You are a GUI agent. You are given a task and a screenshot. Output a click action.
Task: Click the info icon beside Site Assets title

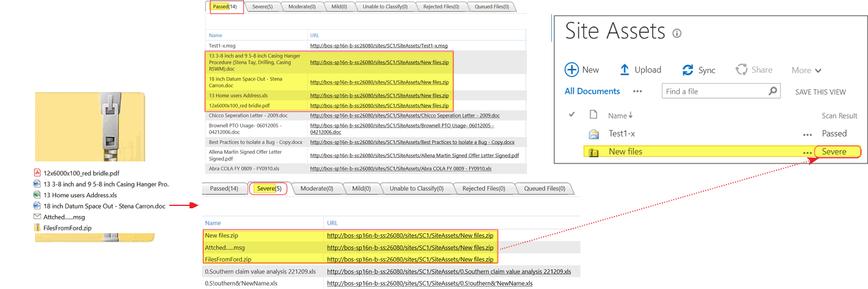click(x=677, y=33)
